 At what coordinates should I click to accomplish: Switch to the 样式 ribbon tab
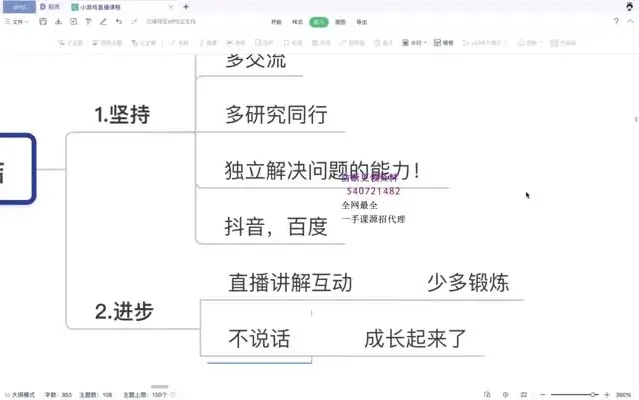(x=297, y=20)
